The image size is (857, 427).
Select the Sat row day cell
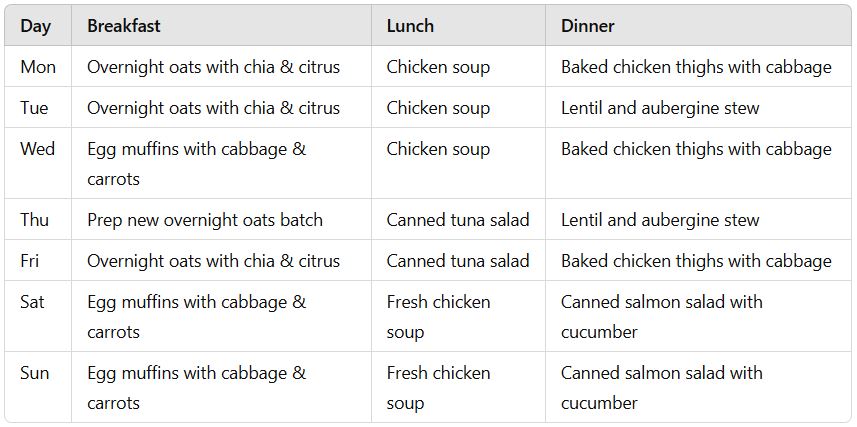[34, 302]
